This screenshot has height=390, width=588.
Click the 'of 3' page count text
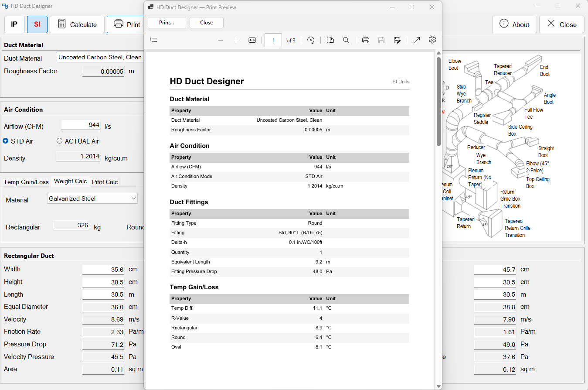[291, 40]
